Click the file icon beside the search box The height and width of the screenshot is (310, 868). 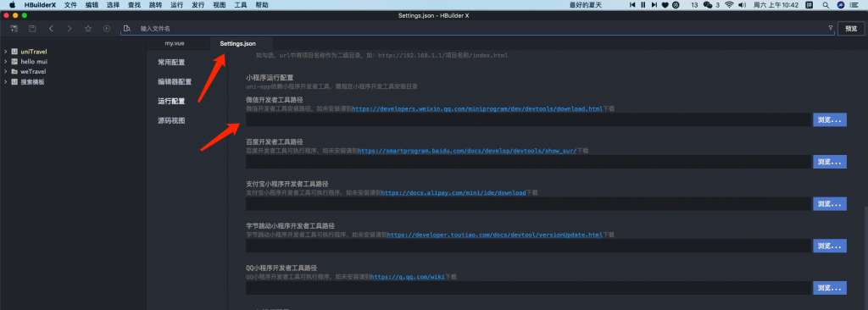(x=127, y=28)
